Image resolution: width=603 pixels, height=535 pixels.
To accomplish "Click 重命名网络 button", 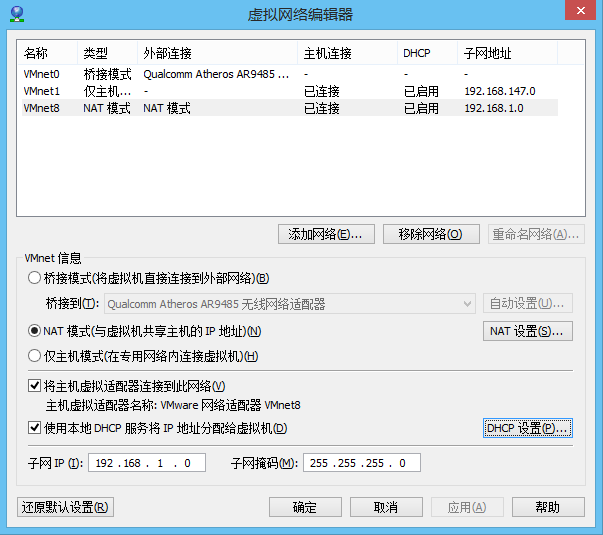I will pos(536,234).
